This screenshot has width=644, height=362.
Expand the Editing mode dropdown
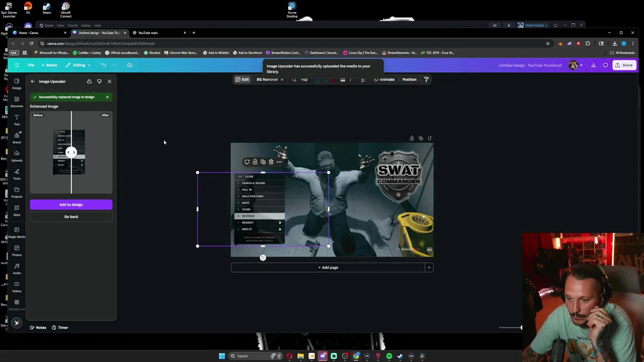(78, 65)
